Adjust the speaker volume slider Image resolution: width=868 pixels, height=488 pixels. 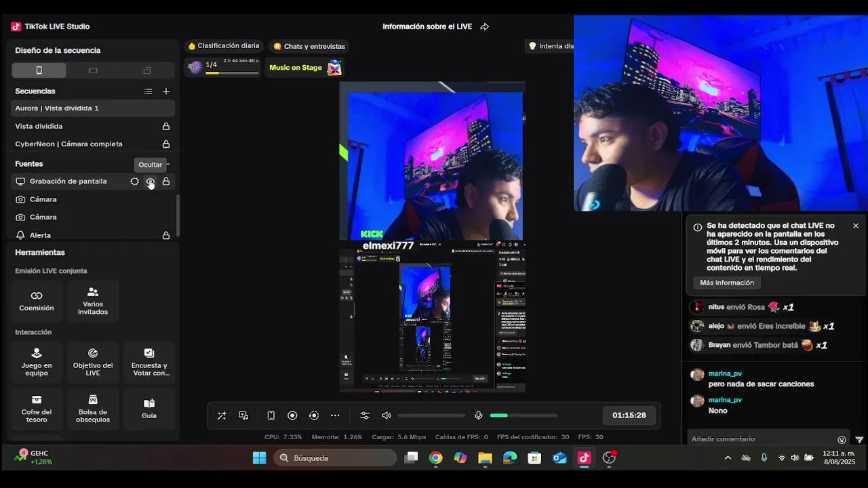click(431, 415)
